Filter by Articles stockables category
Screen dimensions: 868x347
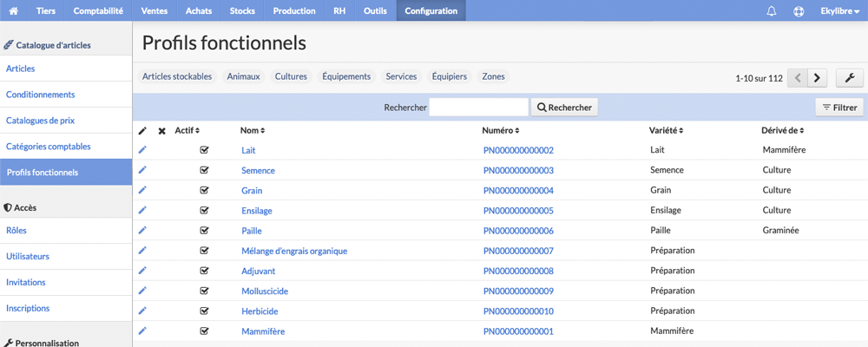177,76
